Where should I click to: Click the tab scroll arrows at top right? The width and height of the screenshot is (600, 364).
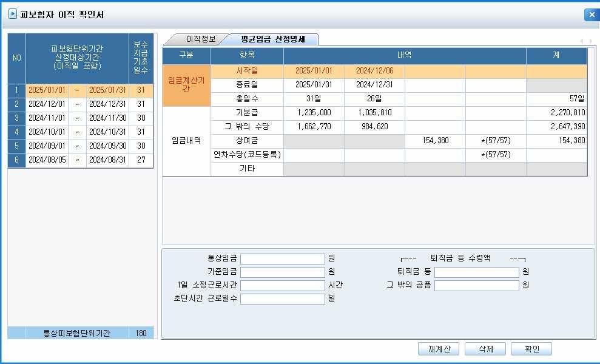pos(586,41)
